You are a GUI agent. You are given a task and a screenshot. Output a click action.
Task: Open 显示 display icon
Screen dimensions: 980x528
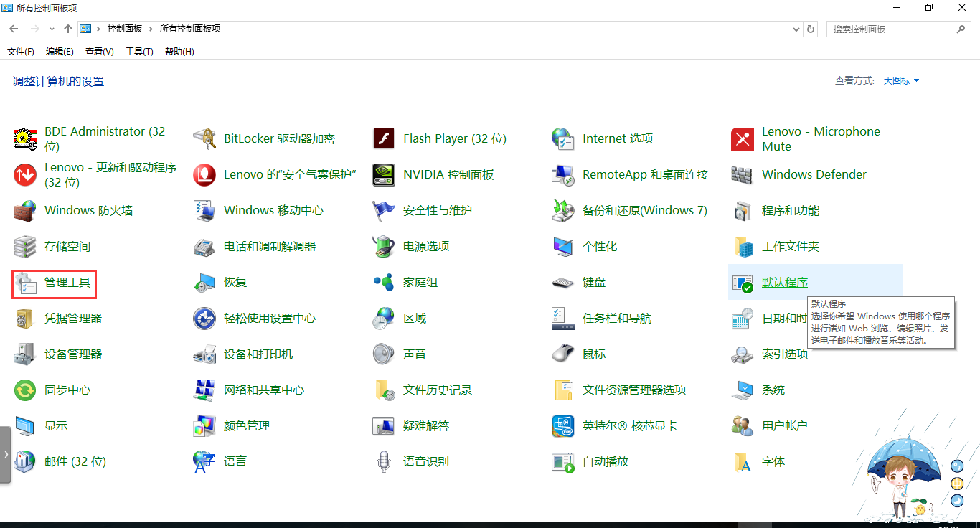(25, 425)
